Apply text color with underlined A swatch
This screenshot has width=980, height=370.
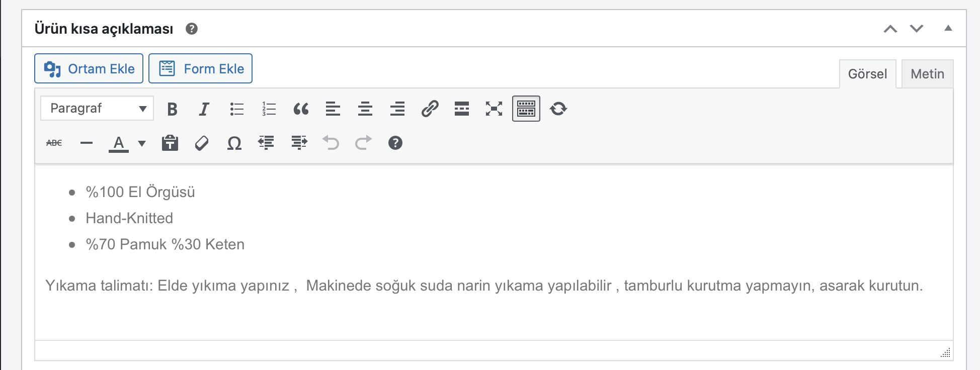(119, 143)
